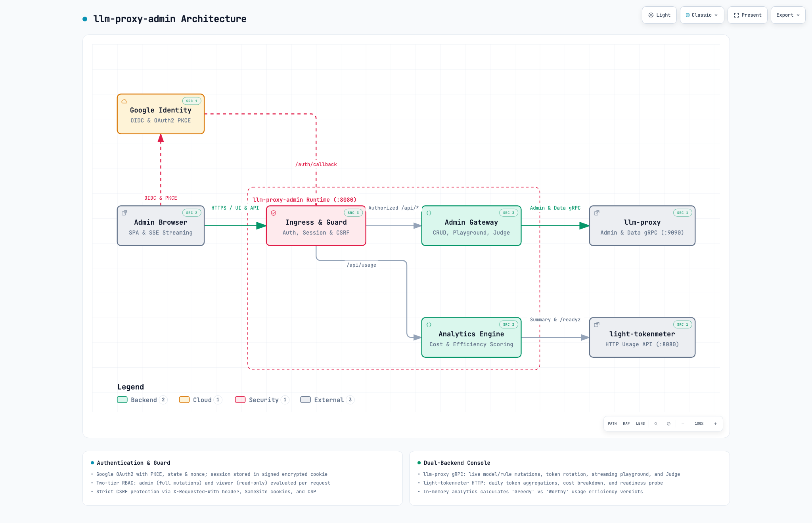This screenshot has height=523, width=812.
Task: Click cloud icon on Google Identity node
Action: pos(124,101)
